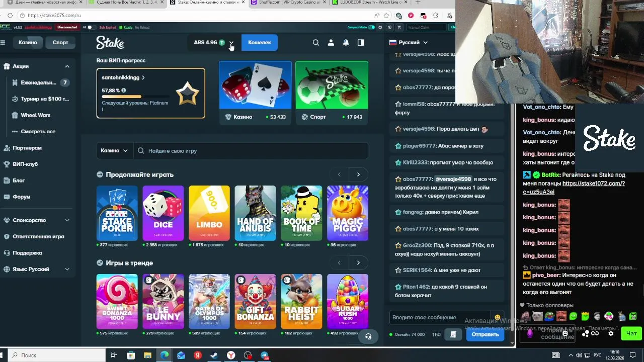Viewport: 644px width, 362px height.
Task: Click the cart icon in the extension bar
Action: [x=399, y=27]
